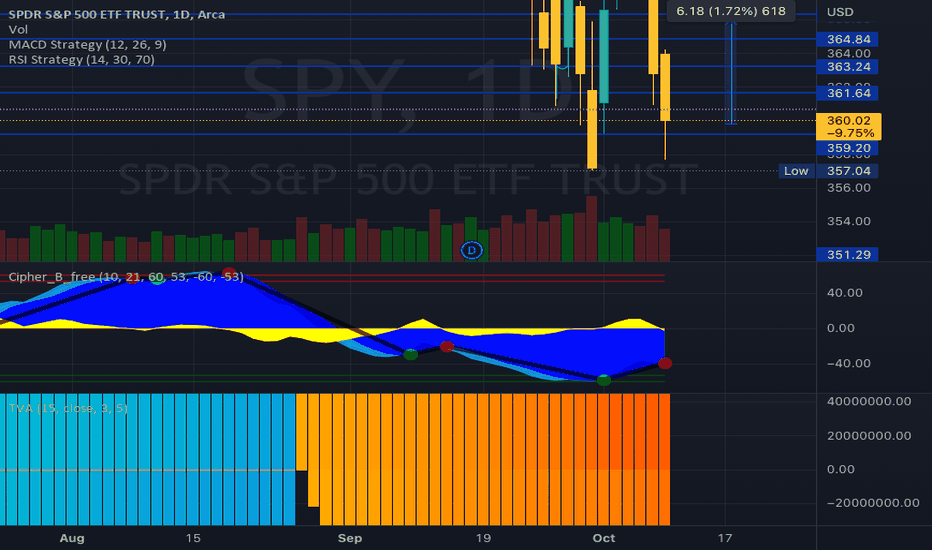The width and height of the screenshot is (932, 550).
Task: Click the 19 date label on time axis
Action: 483,538
